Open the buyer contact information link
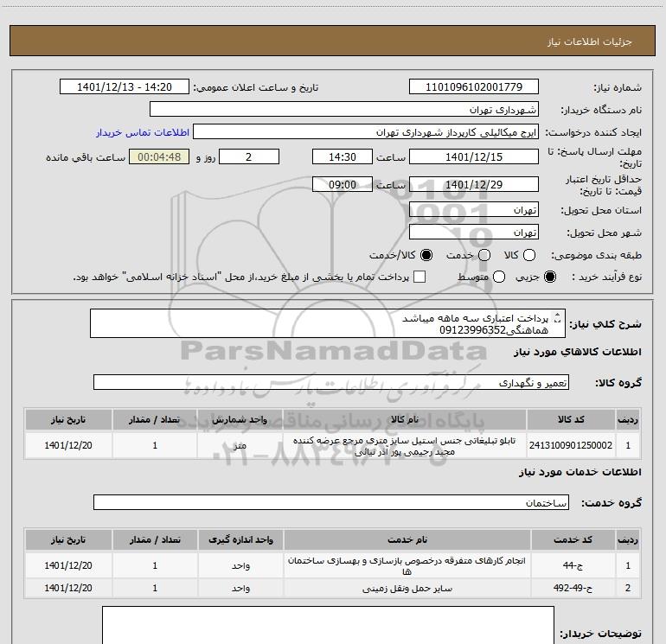Viewport: 666px width, 644px height. click(143, 132)
